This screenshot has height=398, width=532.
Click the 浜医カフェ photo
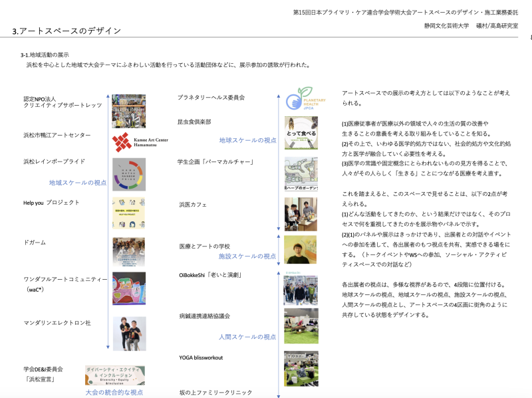point(301,214)
